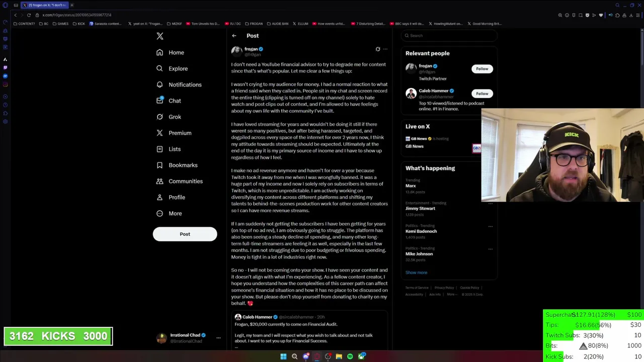Open the Irrational Chad account switcher ellipsis
This screenshot has width=644, height=362.
[x=218, y=338]
